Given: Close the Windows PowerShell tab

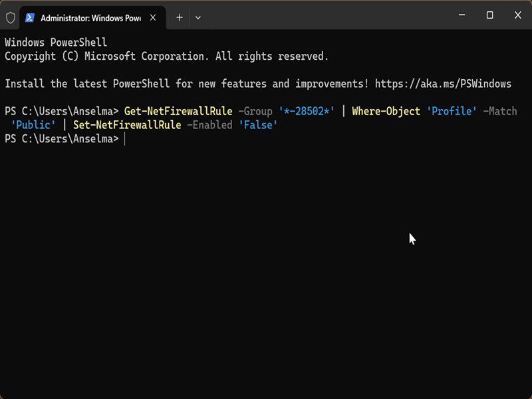Looking at the screenshot, I should pyautogui.click(x=153, y=18).
